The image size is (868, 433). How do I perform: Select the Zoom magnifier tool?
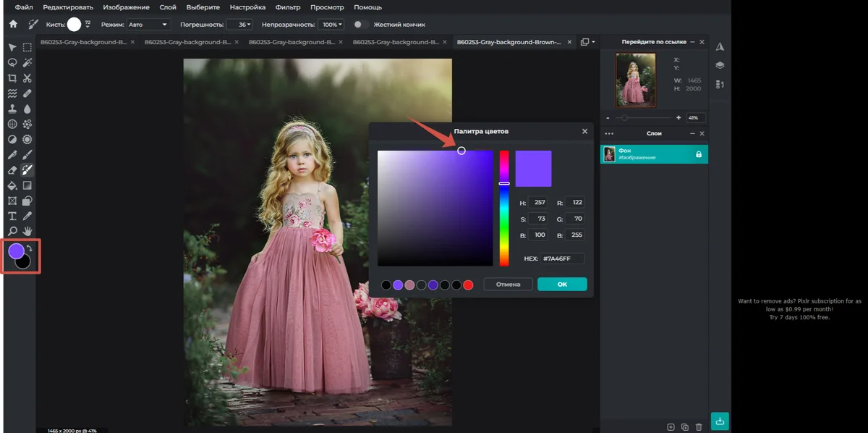12,231
